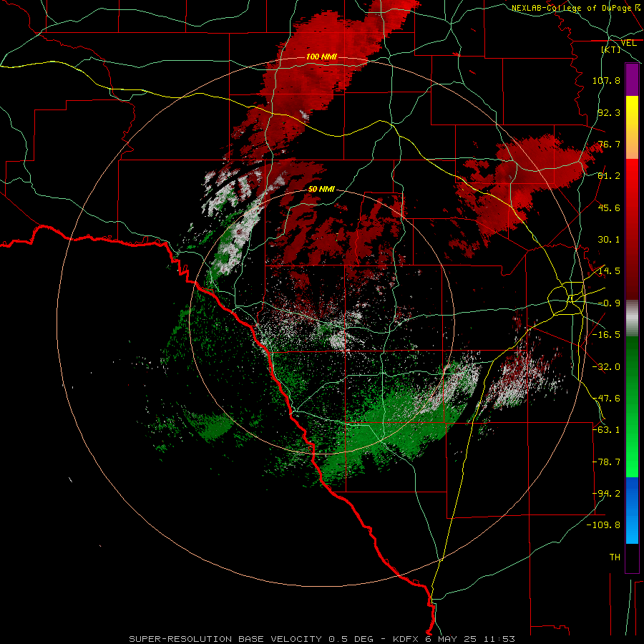Image resolution: width=644 pixels, height=644 pixels.
Task: Pick the green segment of color bar
Action: (632, 406)
